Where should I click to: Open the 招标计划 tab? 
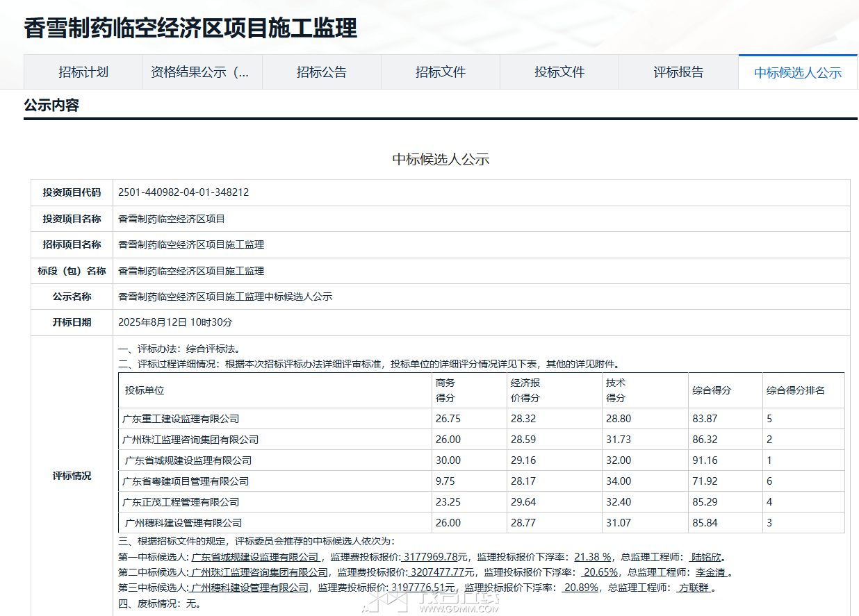click(x=83, y=72)
